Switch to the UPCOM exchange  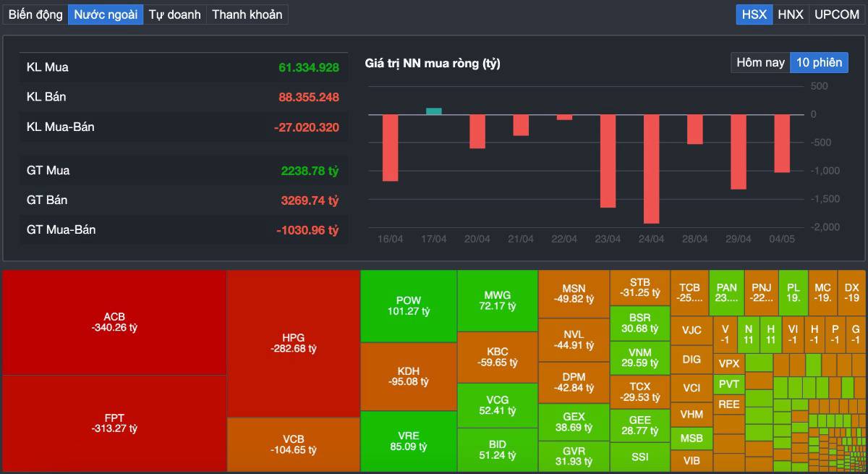[x=837, y=14]
